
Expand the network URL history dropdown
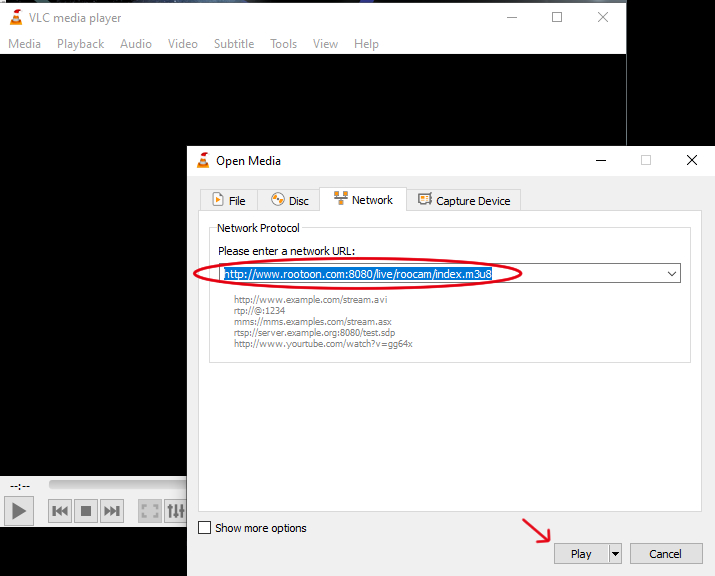click(672, 273)
